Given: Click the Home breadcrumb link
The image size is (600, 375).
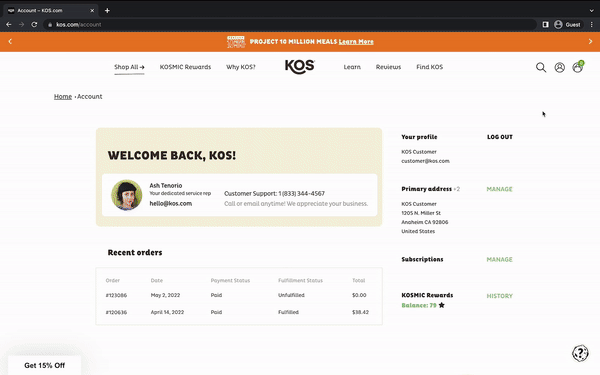Looking at the screenshot, I should 63,96.
